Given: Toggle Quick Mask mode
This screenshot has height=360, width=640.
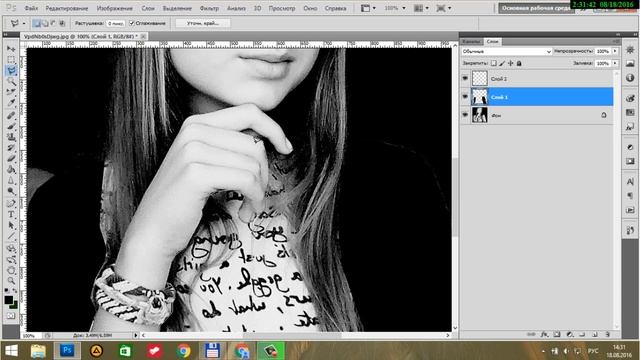Looking at the screenshot, I should point(11,316).
